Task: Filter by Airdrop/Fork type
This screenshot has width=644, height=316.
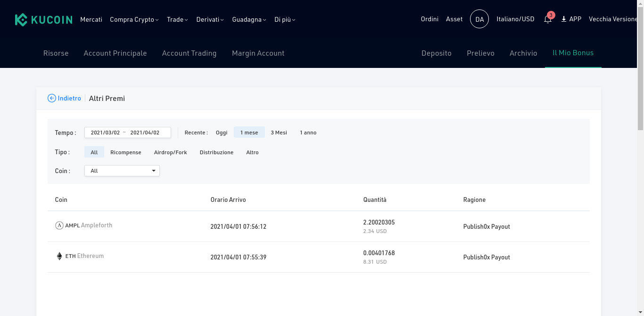Action: pyautogui.click(x=171, y=152)
